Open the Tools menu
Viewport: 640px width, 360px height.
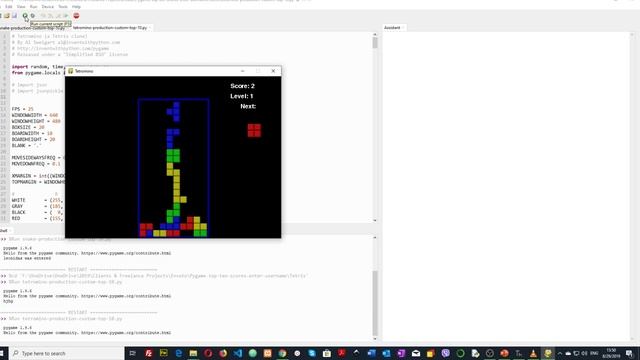coord(63,7)
